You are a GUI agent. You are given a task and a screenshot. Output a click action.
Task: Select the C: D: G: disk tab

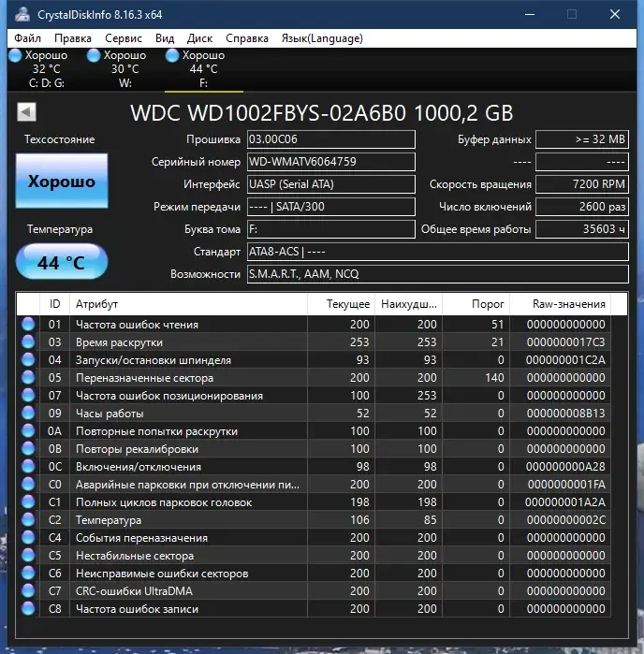(x=46, y=69)
